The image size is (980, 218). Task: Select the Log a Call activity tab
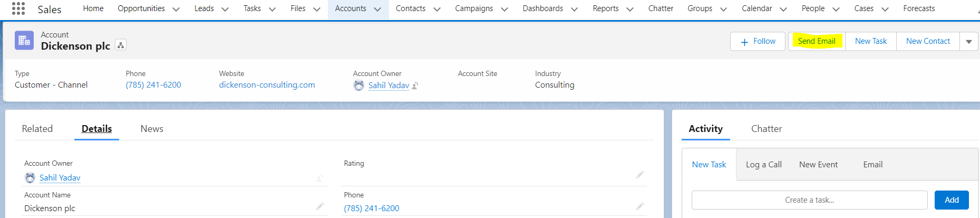[763, 165]
